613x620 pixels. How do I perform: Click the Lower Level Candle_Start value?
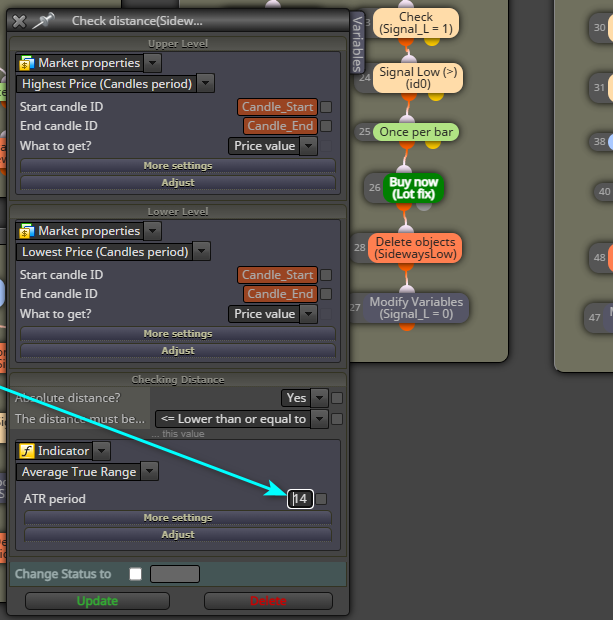(277, 275)
